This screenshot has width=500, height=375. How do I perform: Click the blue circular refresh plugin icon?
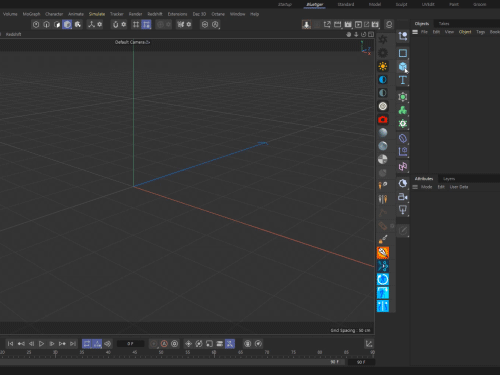[x=383, y=279]
